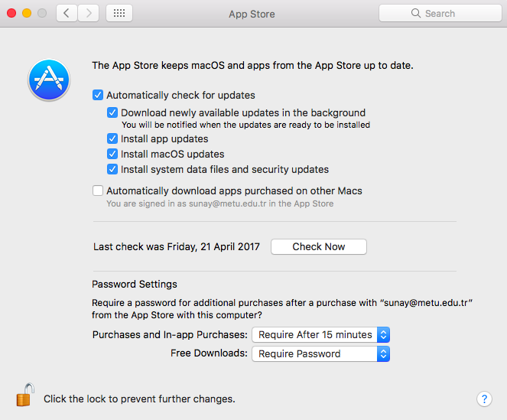The width and height of the screenshot is (507, 420).
Task: Open Free Downloads Require Password dropdown
Action: [x=320, y=353]
